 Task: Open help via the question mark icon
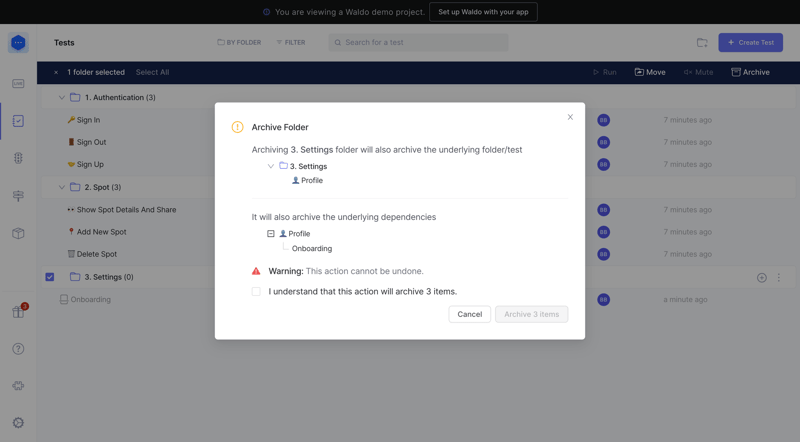coord(18,349)
